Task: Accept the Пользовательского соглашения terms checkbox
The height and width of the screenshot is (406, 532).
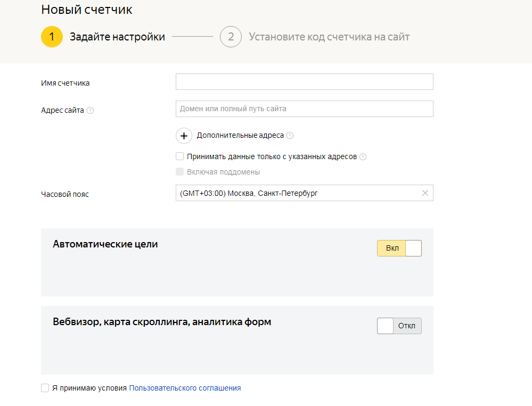Action: coord(45,388)
